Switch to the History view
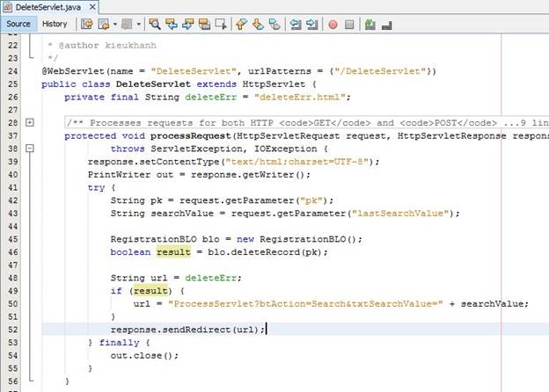The width and height of the screenshot is (549, 392). point(55,24)
